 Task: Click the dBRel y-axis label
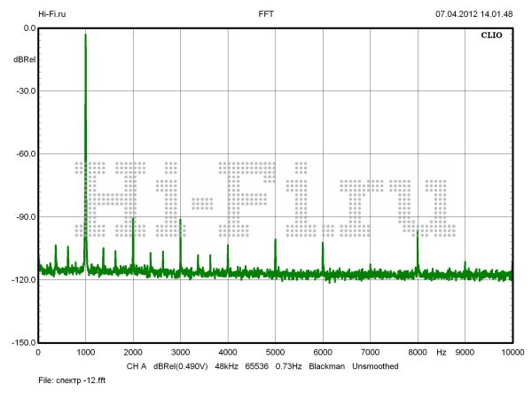[24, 59]
